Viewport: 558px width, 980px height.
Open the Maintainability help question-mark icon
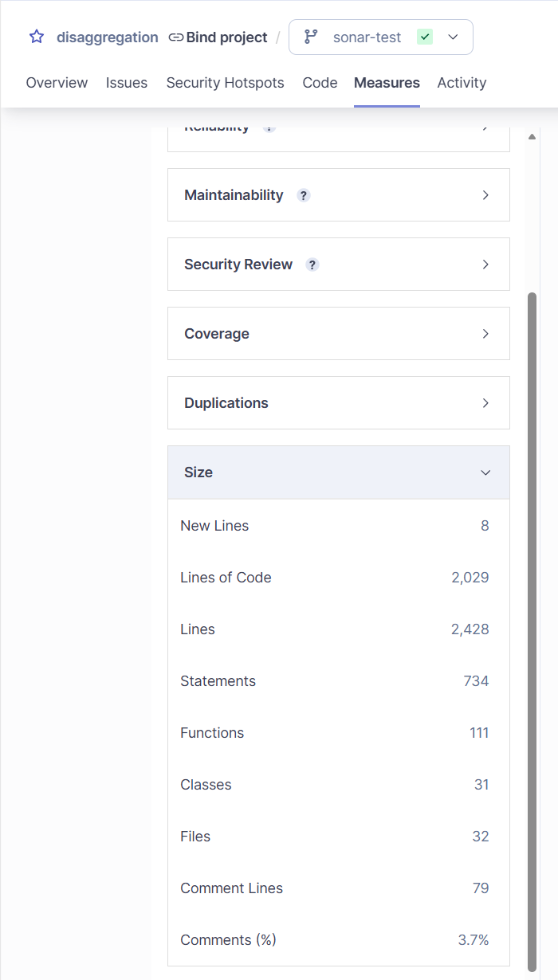point(303,195)
